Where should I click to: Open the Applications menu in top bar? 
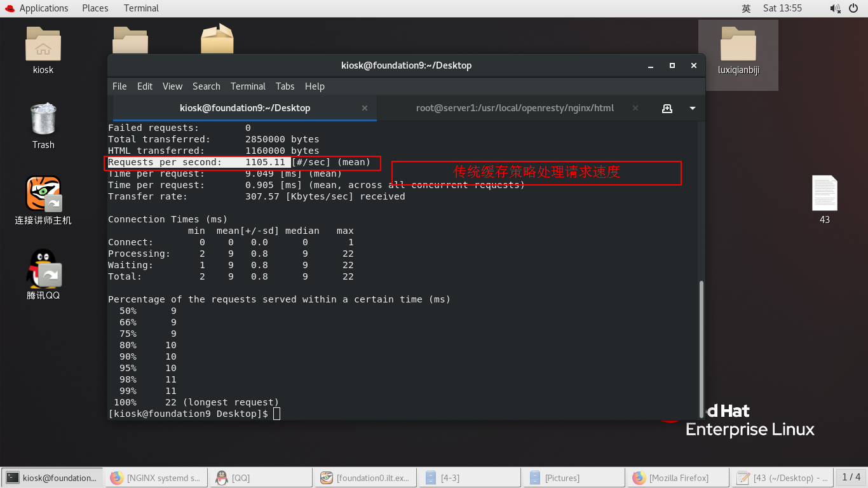coord(44,8)
